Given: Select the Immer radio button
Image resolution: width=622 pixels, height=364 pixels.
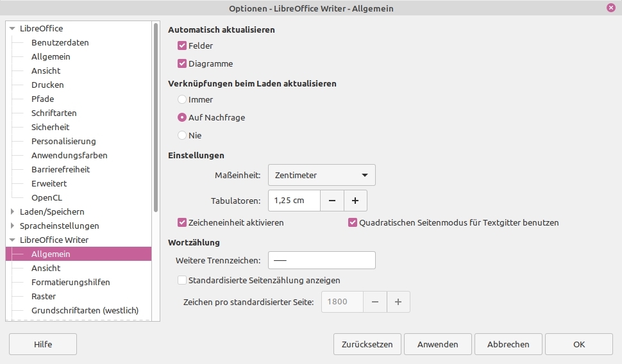Looking at the screenshot, I should 182,99.
